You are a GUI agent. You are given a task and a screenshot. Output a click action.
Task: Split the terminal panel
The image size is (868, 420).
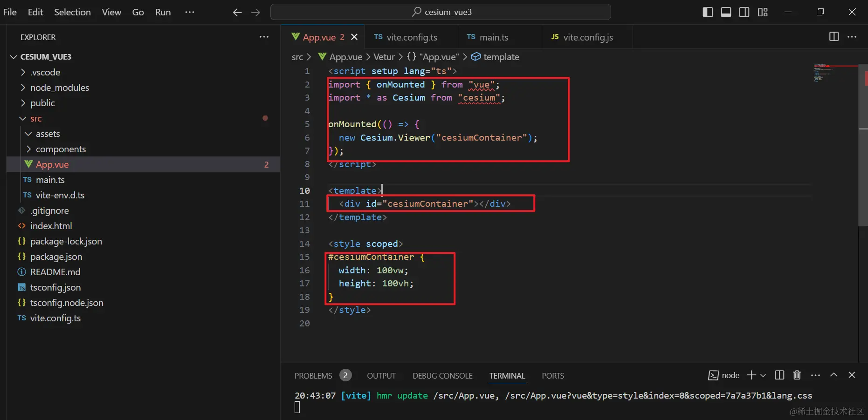point(779,375)
